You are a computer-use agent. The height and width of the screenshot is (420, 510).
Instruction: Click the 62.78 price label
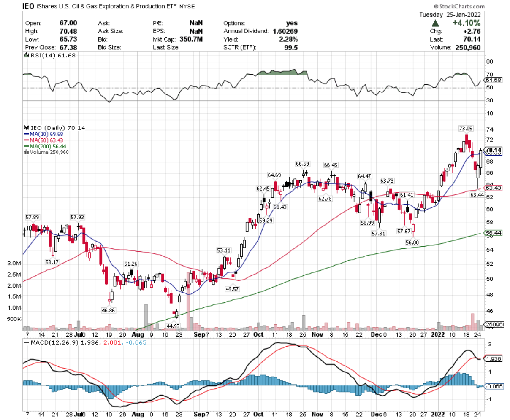click(x=325, y=199)
